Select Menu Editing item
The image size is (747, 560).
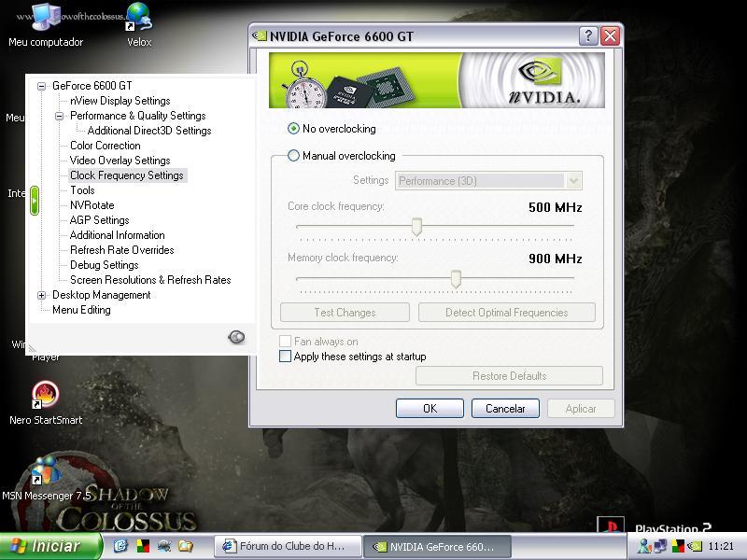[81, 310]
